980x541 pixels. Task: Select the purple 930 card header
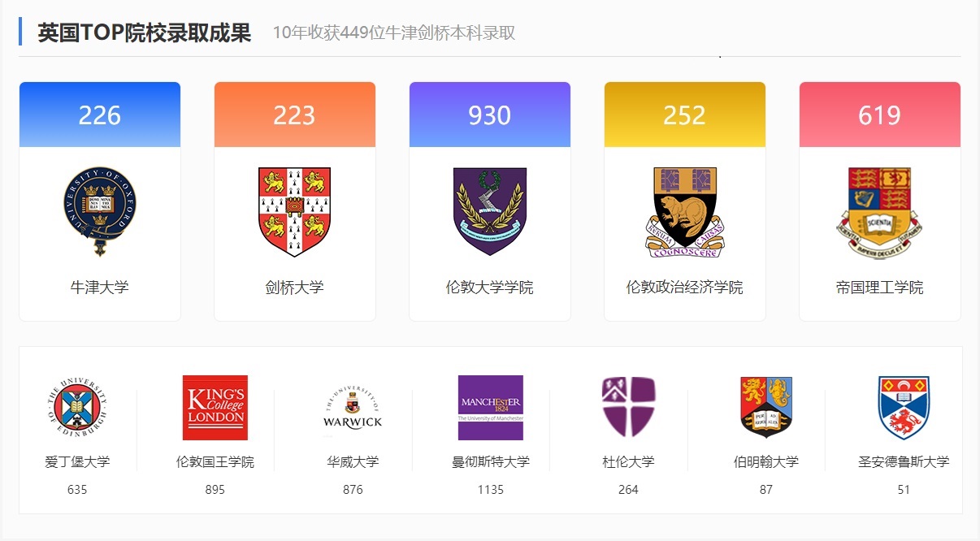pyautogui.click(x=490, y=115)
